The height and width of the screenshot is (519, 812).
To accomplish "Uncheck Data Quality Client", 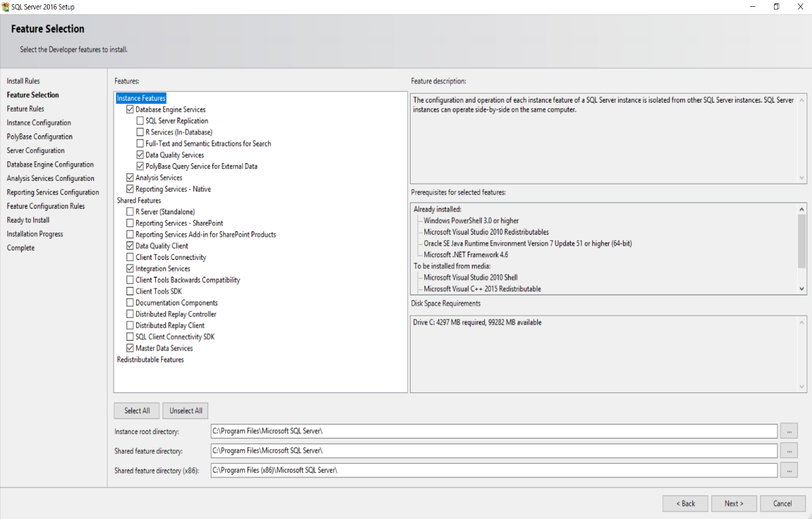I will pos(130,246).
